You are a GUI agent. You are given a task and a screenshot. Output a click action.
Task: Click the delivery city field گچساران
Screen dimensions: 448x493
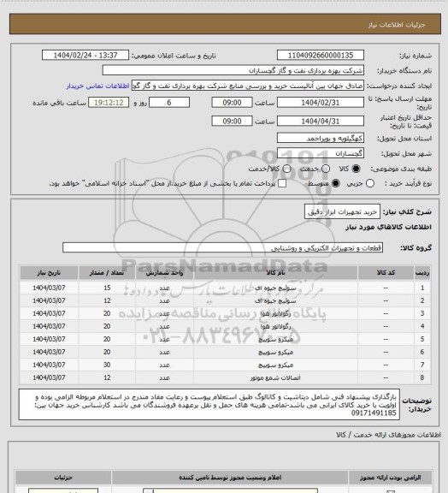(321, 153)
